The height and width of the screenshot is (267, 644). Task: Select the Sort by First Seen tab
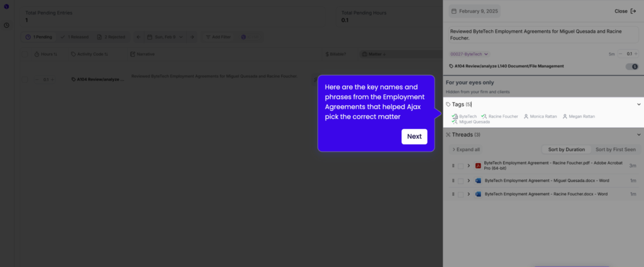pos(615,150)
